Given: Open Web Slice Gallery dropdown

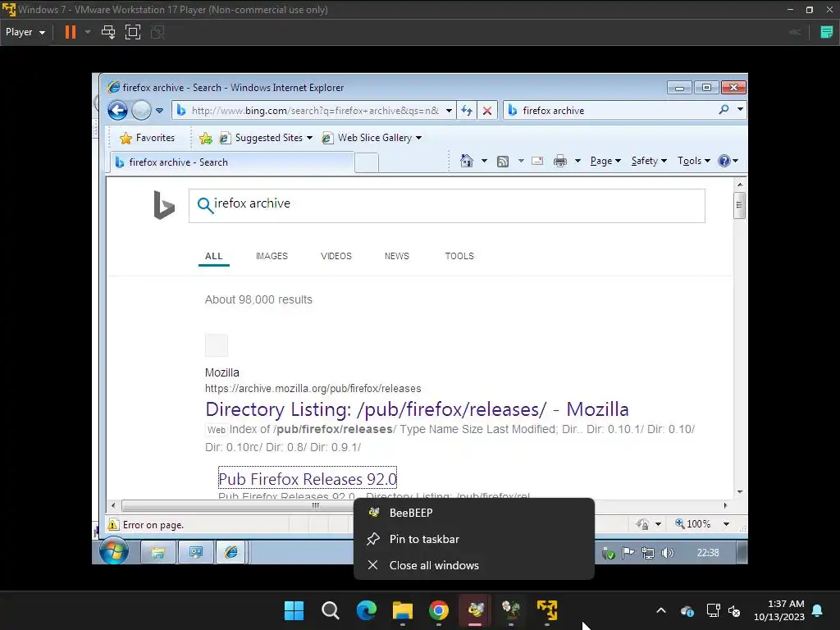Looking at the screenshot, I should click(372, 138).
